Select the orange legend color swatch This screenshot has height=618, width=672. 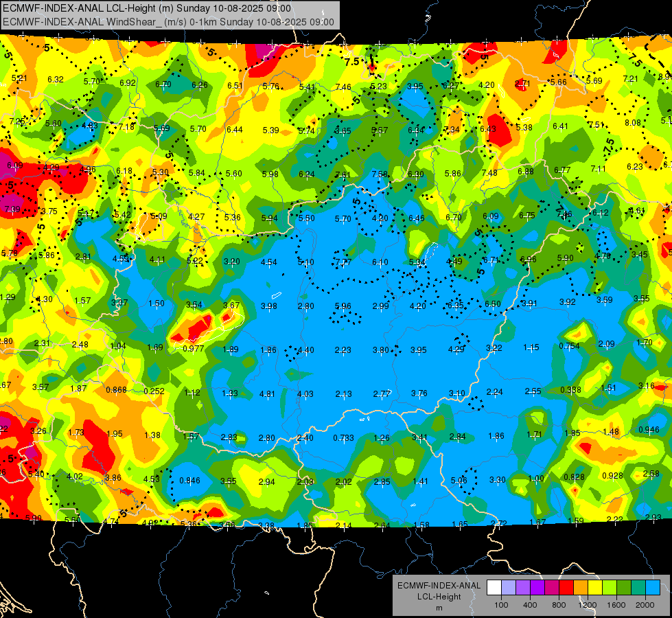(x=581, y=588)
